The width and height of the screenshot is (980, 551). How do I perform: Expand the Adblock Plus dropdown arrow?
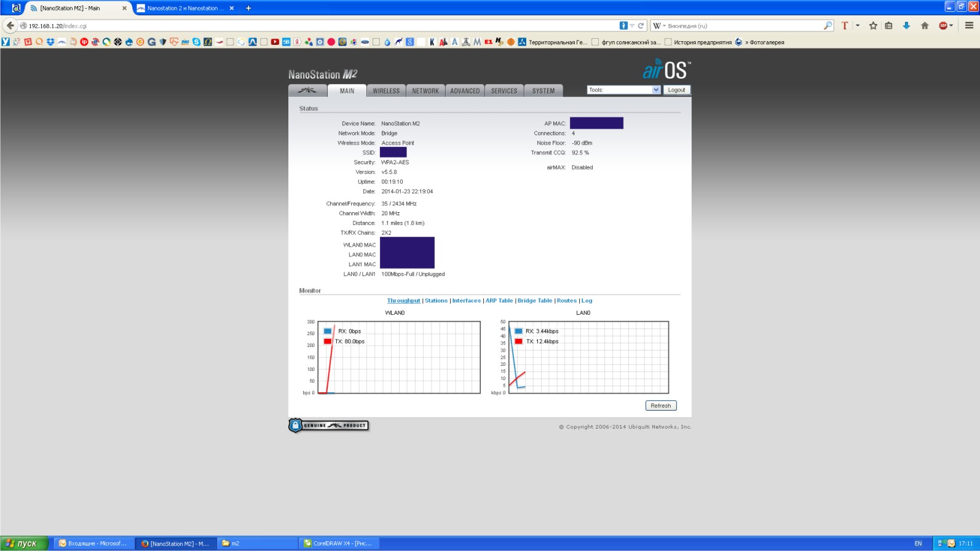[x=951, y=26]
